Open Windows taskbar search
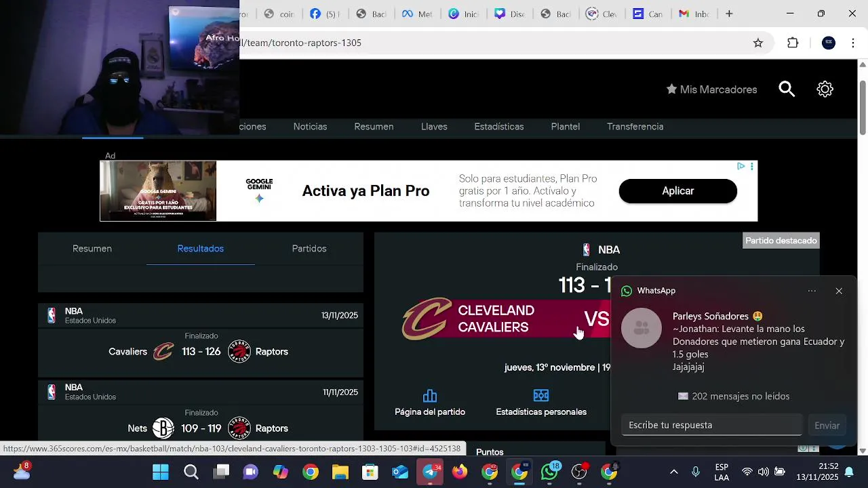This screenshot has height=488, width=868. (191, 472)
